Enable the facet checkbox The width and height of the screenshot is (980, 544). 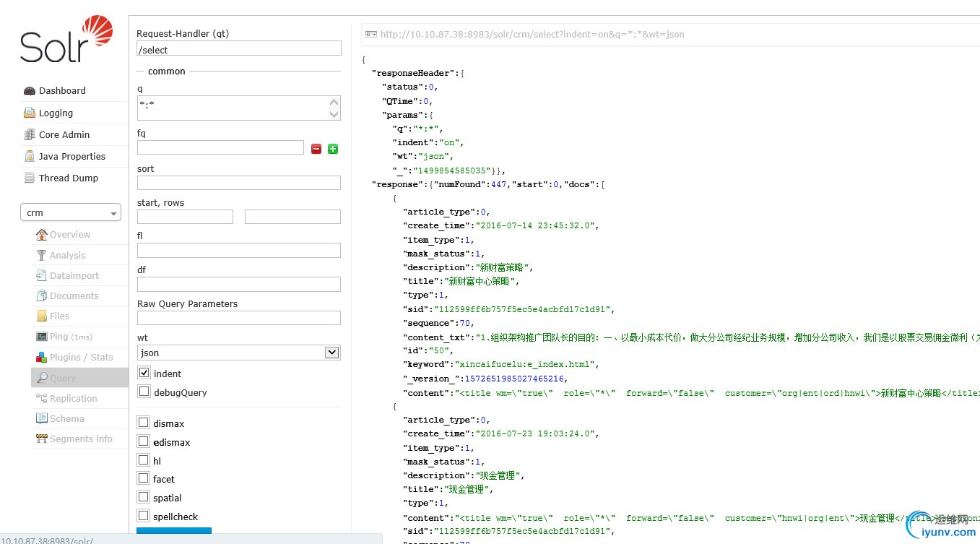143,478
